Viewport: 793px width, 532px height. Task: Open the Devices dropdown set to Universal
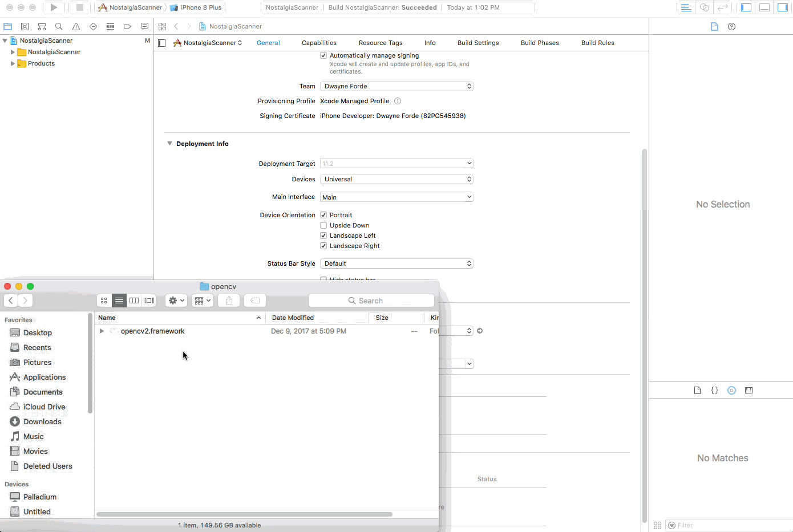point(397,179)
